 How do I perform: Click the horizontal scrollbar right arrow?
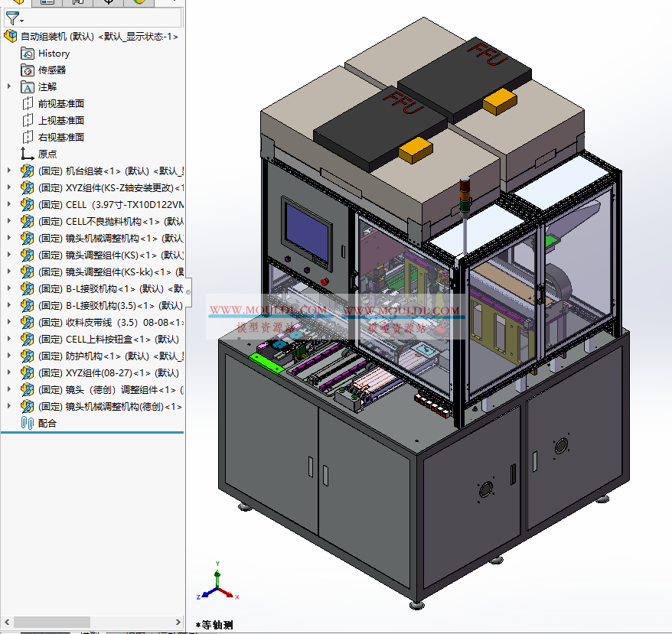[x=178, y=620]
